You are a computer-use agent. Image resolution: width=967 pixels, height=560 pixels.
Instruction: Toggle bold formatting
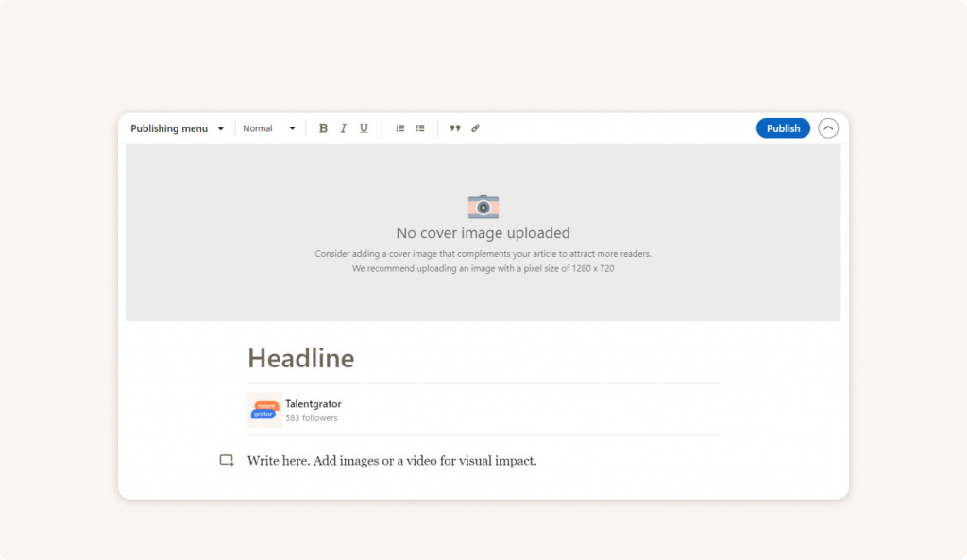(x=323, y=128)
